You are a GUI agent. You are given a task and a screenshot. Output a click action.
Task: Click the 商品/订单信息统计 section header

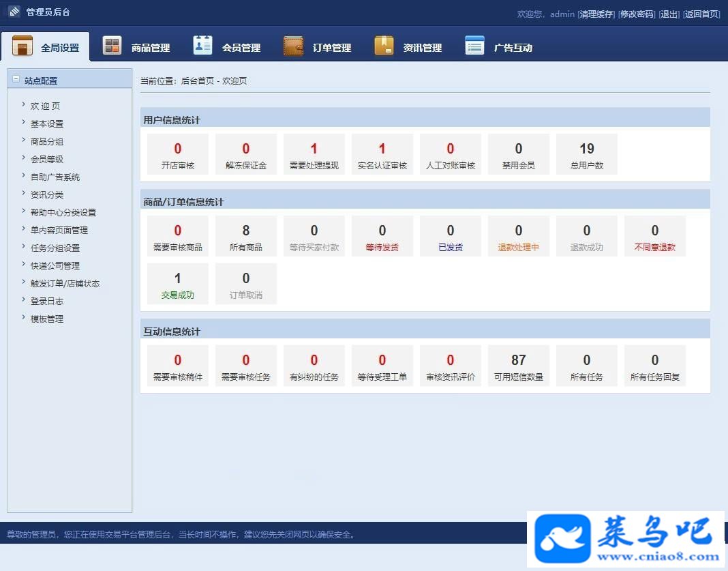point(425,200)
